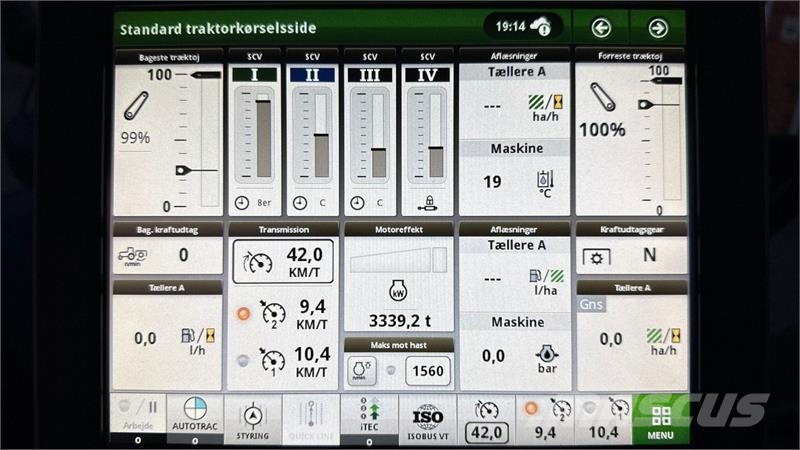Tap the ha/h area rate icon in top Aflæsninger
This screenshot has width=800, height=450.
tap(545, 107)
